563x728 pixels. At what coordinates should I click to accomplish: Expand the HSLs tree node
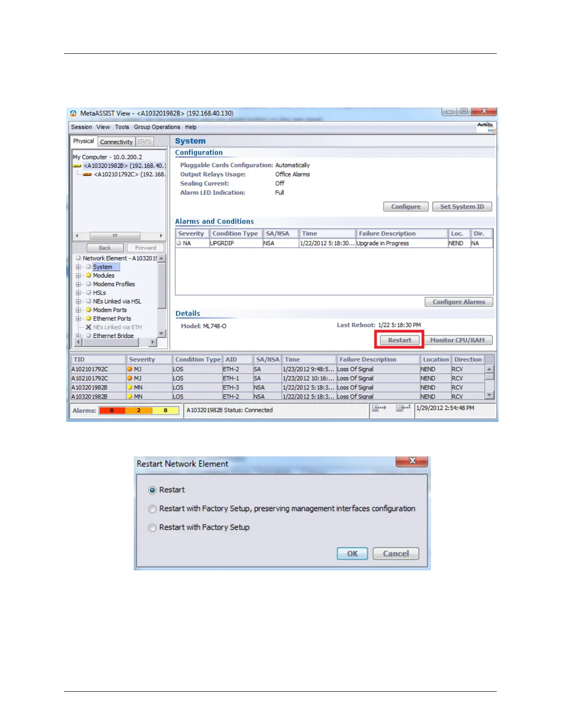pos(78,293)
